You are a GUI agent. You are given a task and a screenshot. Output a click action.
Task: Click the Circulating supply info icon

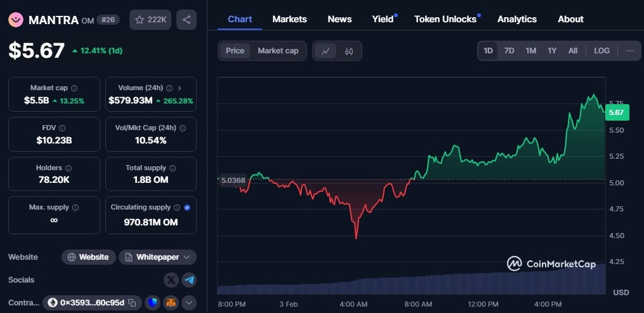pos(177,208)
